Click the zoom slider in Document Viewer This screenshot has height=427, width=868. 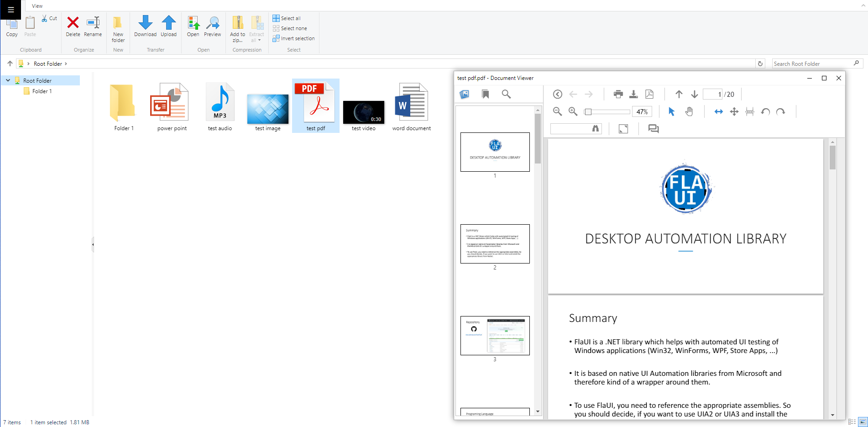607,111
